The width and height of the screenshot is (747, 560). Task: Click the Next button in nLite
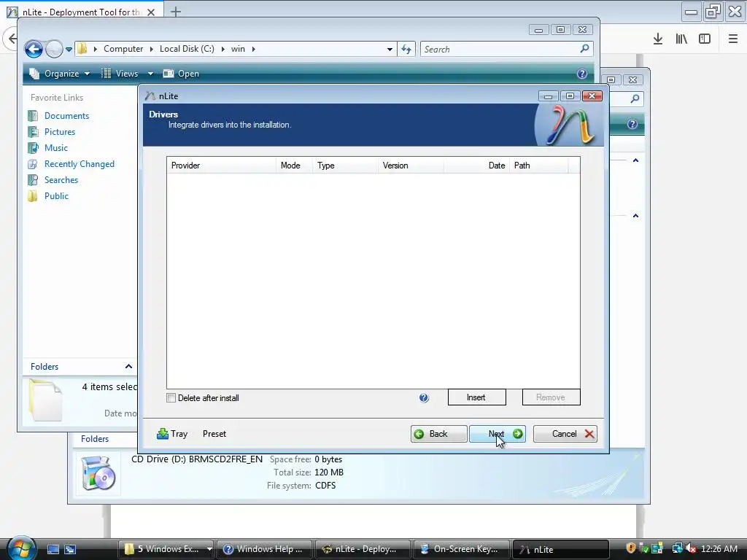click(x=498, y=434)
